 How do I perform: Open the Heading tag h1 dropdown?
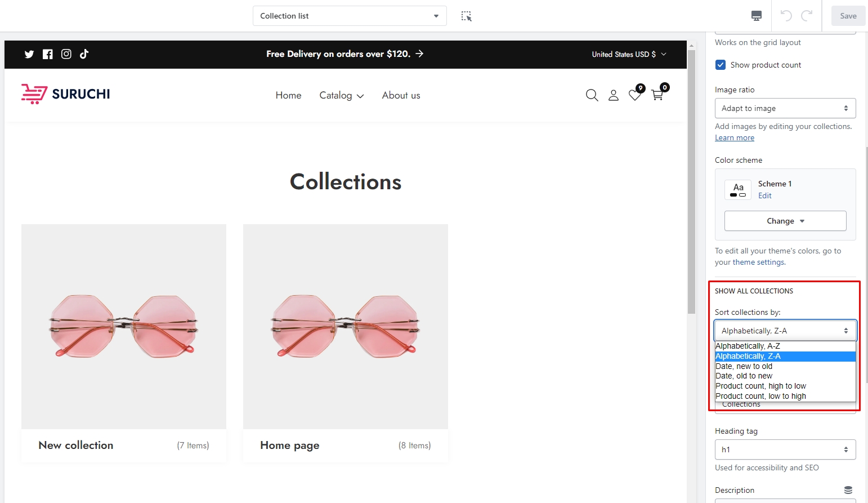click(785, 449)
